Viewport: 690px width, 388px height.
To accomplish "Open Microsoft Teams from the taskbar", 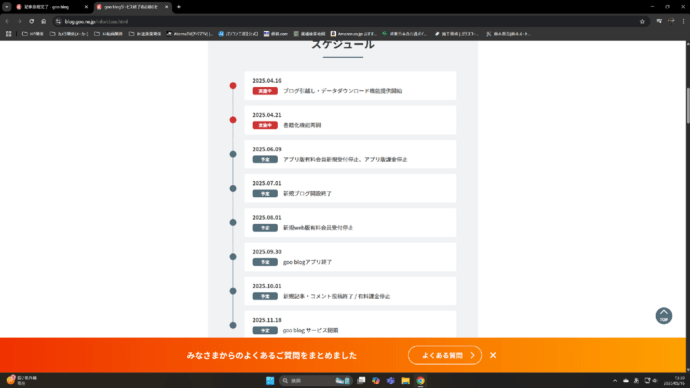I will click(x=391, y=381).
